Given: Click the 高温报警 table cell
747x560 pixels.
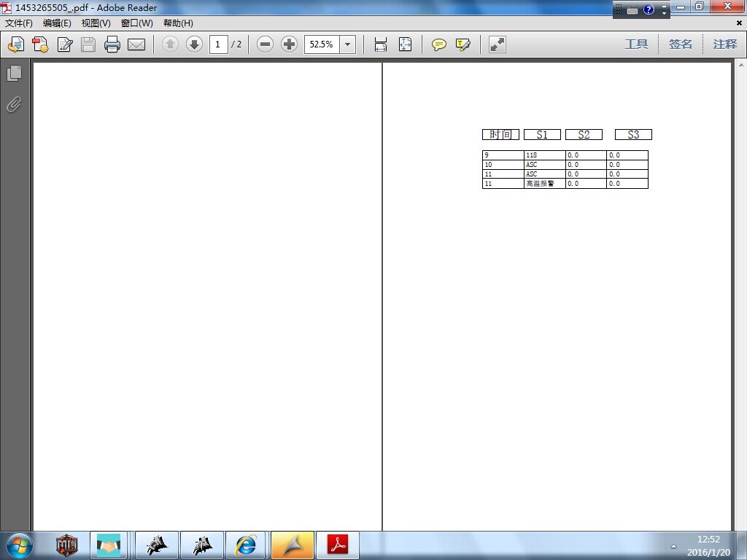Looking at the screenshot, I should tap(544, 184).
